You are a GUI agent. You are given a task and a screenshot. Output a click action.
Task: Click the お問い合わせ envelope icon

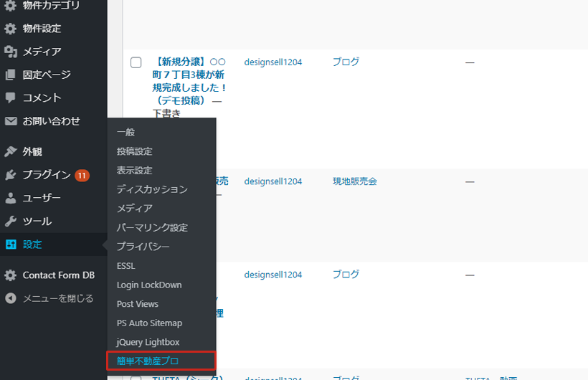coord(11,121)
